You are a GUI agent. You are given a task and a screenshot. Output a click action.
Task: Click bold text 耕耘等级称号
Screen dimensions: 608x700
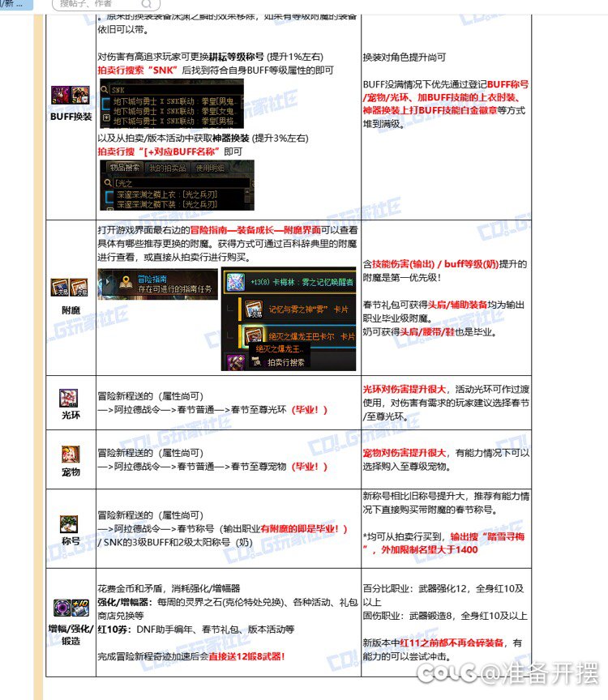pos(237,57)
